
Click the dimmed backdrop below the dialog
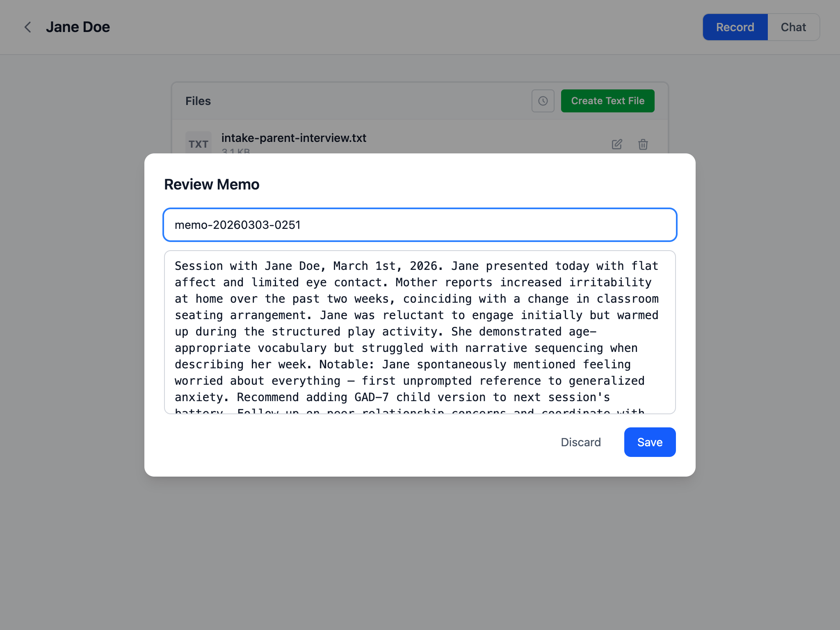pos(420,554)
